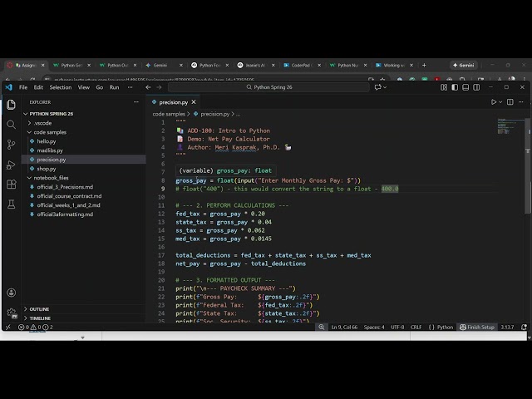Open the Extensions view
The image size is (532, 399).
[11, 184]
